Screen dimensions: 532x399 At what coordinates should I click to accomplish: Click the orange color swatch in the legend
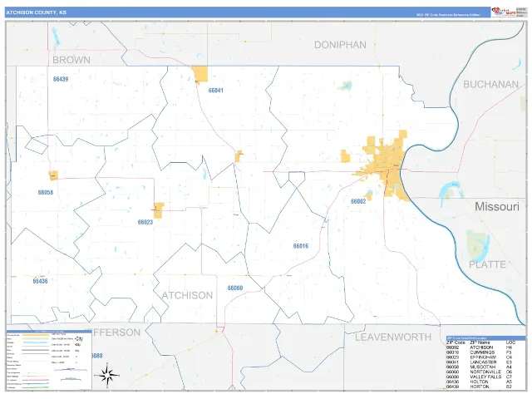point(36,335)
